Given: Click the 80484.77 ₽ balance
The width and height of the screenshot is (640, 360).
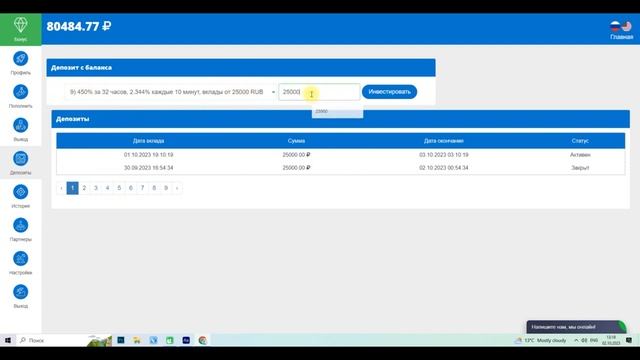Looking at the screenshot, I should click(x=79, y=27).
